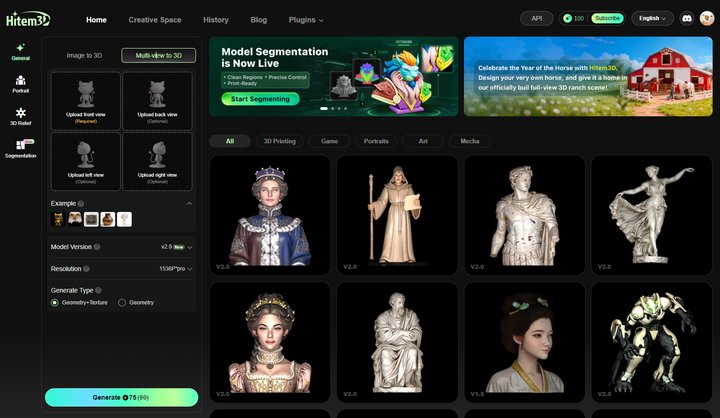The image size is (720, 418).
Task: Open the user profile avatar
Action: click(707, 18)
